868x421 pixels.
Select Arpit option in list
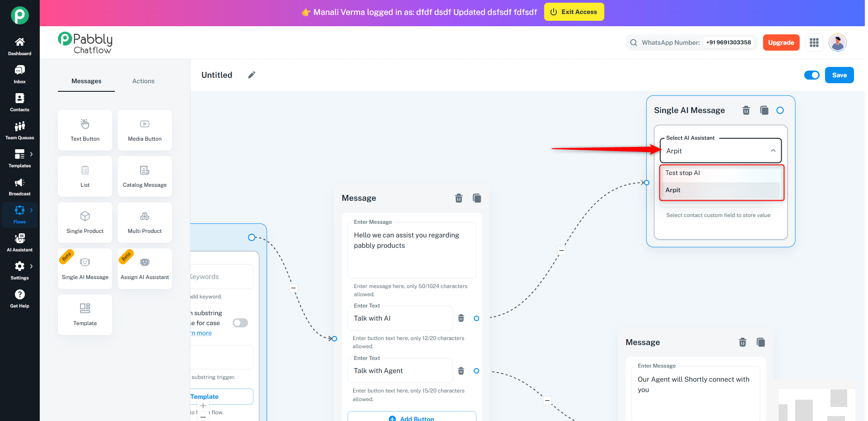721,190
